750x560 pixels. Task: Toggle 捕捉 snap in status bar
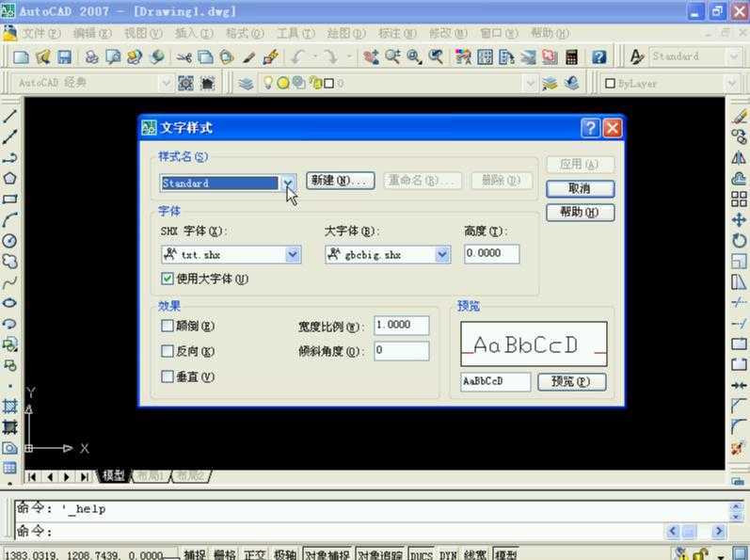(195, 554)
